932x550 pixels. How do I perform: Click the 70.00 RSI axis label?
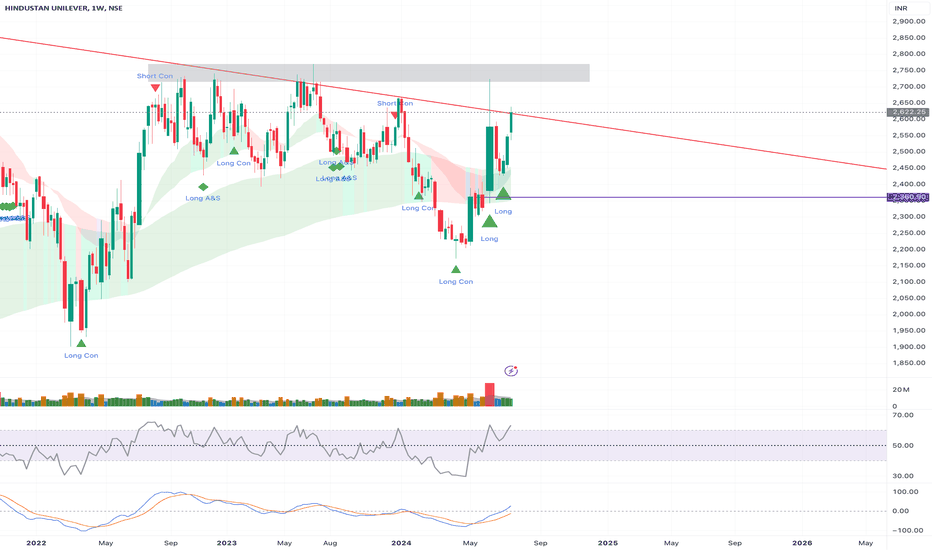[903, 415]
